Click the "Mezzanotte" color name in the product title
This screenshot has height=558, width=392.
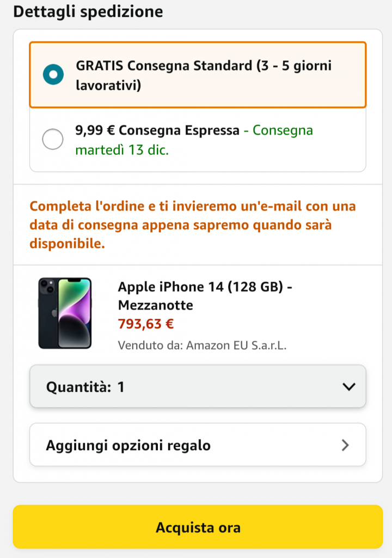156,305
